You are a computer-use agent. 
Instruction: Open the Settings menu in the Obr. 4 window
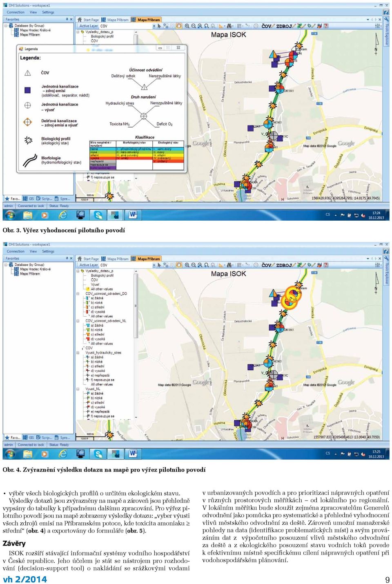tap(48, 251)
